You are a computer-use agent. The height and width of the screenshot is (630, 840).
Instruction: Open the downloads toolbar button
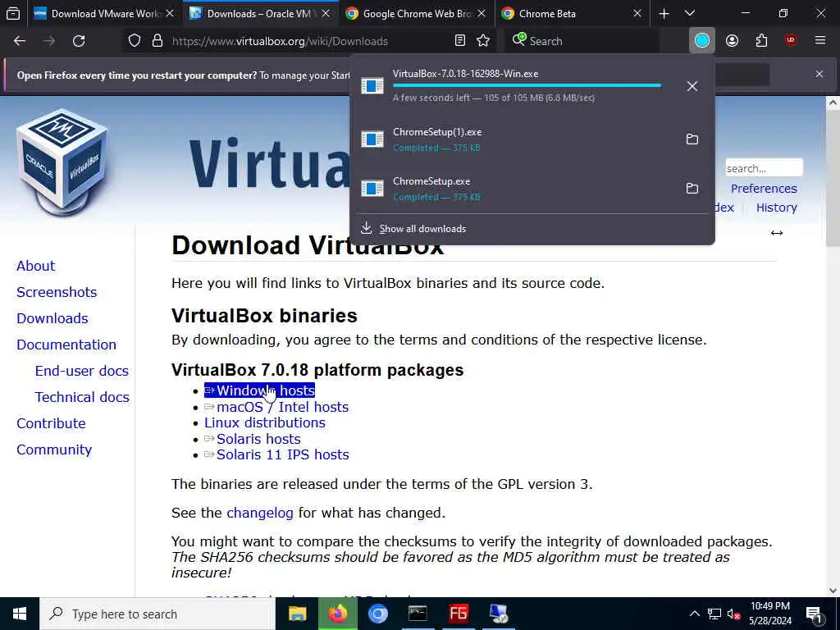(x=702, y=41)
